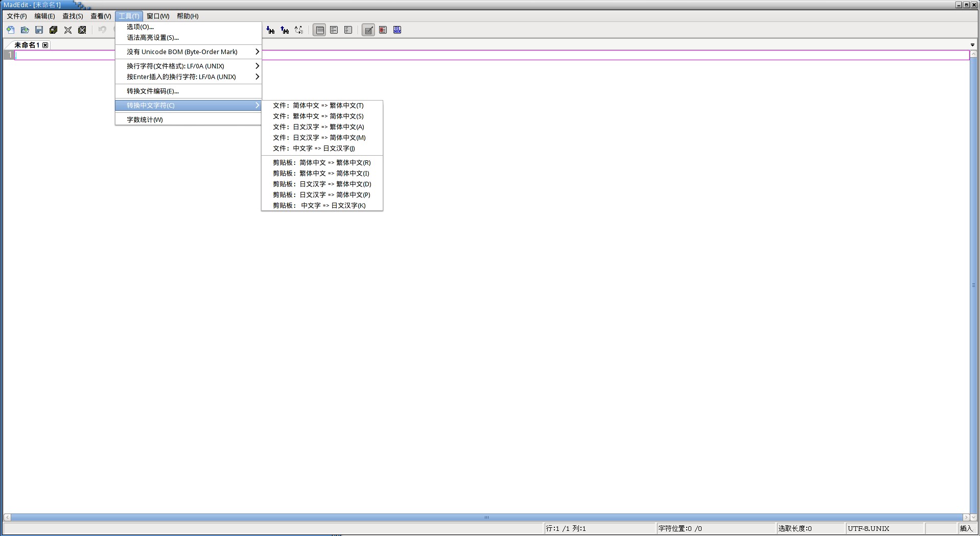Click the Find Previous binoculars icon
This screenshot has height=536, width=980.
click(x=285, y=30)
